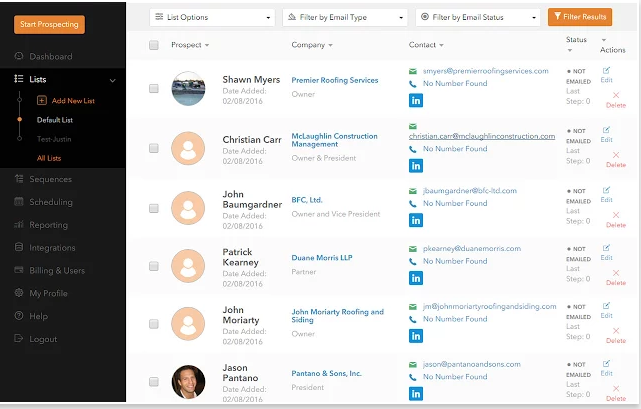Image resolution: width=641 pixels, height=409 pixels.
Task: Delete John Baumgardner using the X icon
Action: 616,215
